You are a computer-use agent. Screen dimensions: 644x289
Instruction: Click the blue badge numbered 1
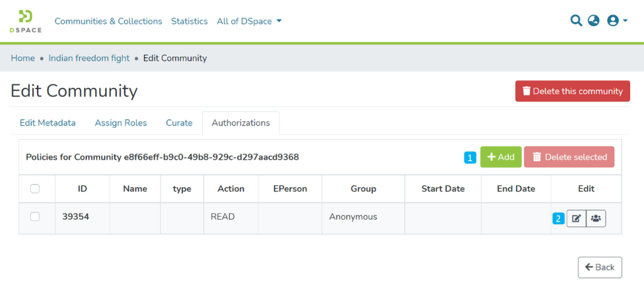click(470, 158)
